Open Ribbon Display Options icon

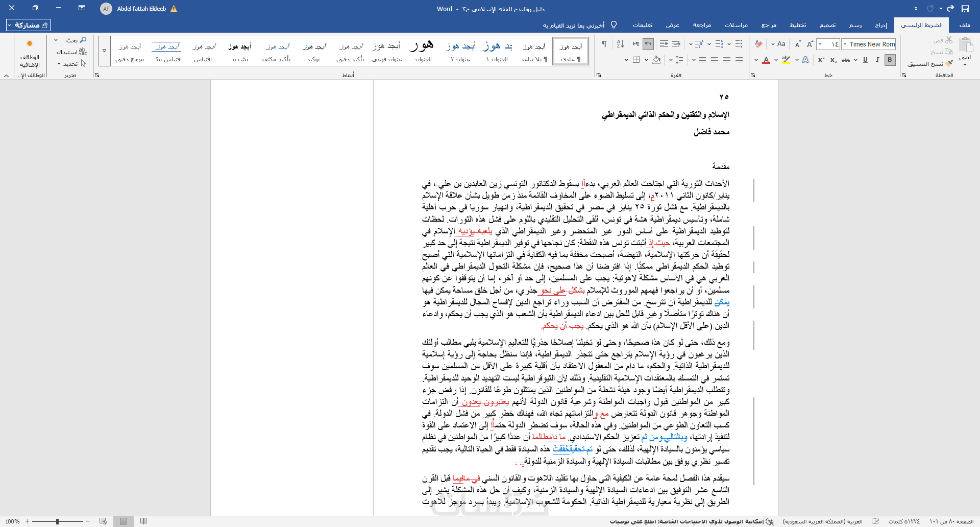pyautogui.click(x=82, y=8)
